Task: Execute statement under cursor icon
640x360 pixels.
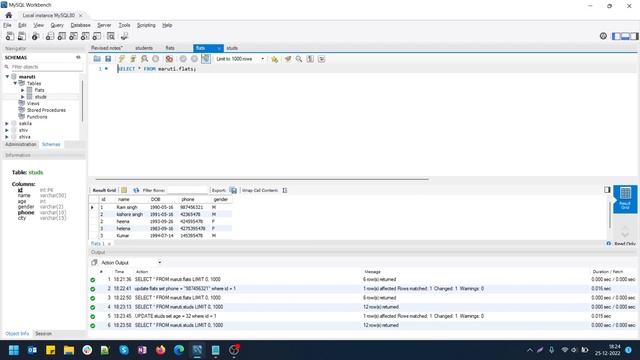Action: coord(133,59)
